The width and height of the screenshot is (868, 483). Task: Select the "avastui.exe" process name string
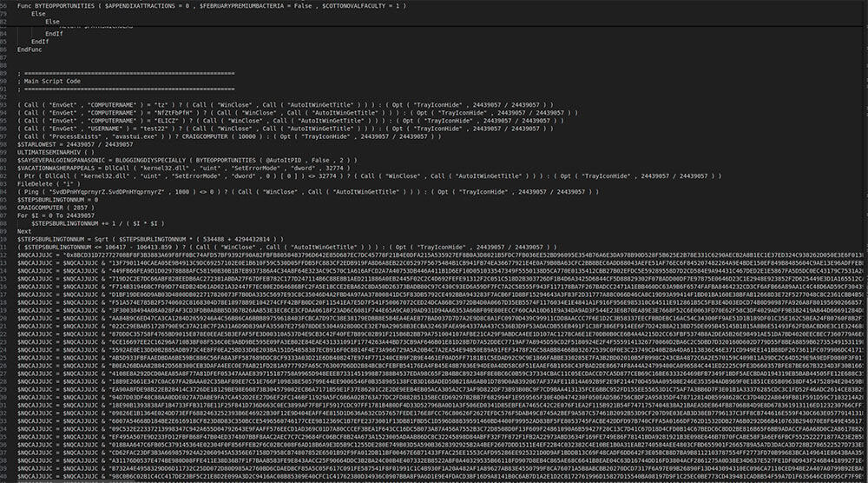140,136
